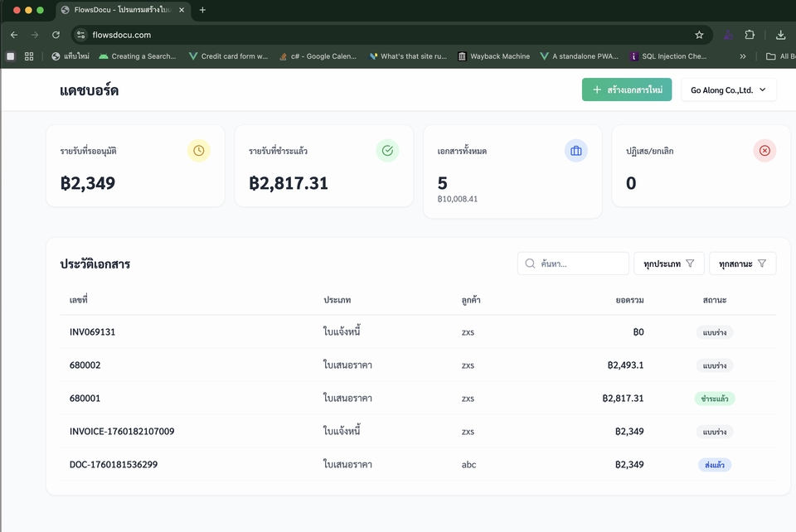Image resolution: width=796 pixels, height=532 pixels.
Task: Expand the ทุกประเภท type filter
Action: (668, 264)
